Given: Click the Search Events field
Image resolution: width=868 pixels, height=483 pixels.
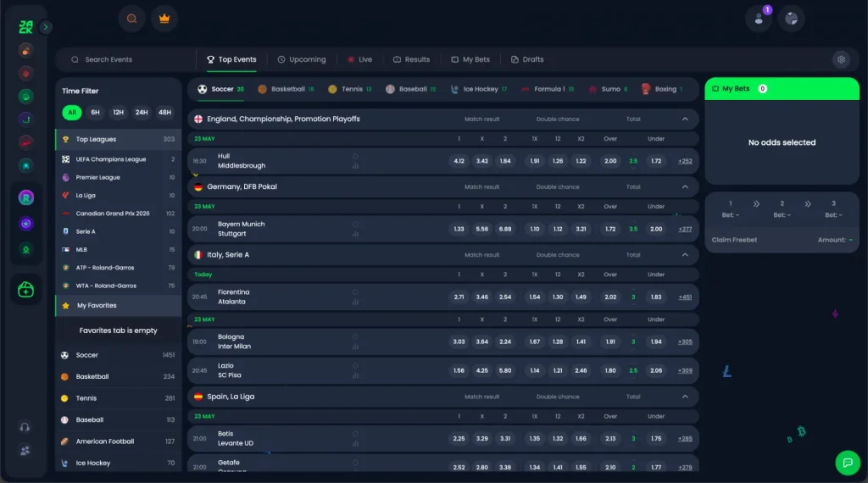Looking at the screenshot, I should pos(126,60).
